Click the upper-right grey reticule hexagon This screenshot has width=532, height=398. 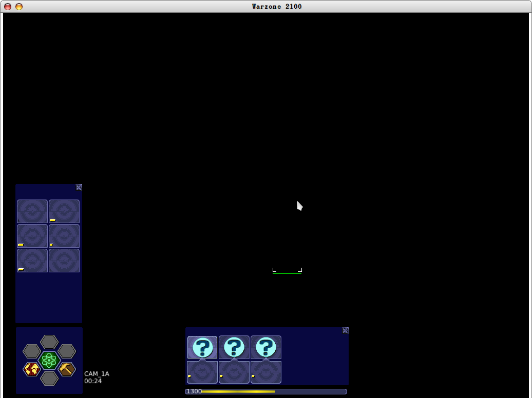pyautogui.click(x=67, y=351)
